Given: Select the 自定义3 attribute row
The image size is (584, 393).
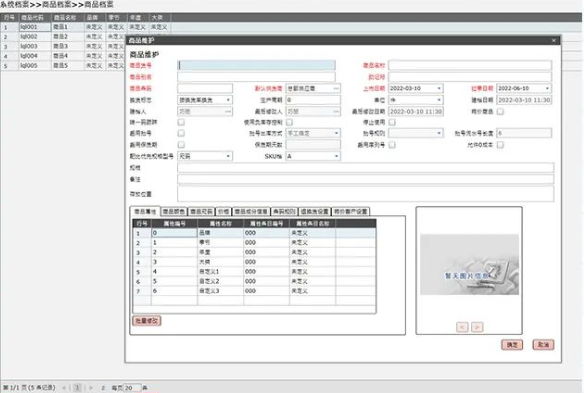Looking at the screenshot, I should (254, 291).
